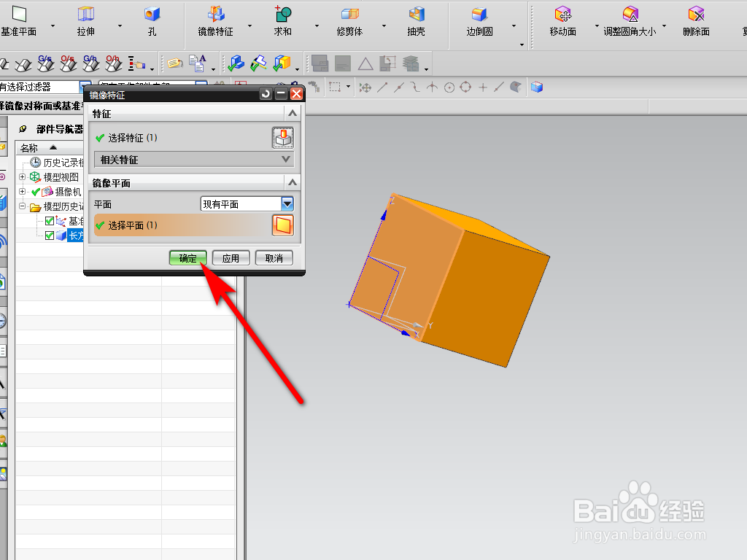747x560 pixels.
Task: Click the reset arrow in 镜像特征 title bar
Action: pos(266,94)
